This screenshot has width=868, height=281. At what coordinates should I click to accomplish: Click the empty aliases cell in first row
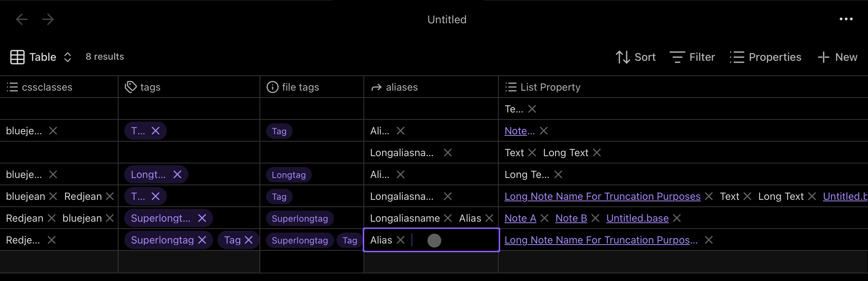point(431,109)
